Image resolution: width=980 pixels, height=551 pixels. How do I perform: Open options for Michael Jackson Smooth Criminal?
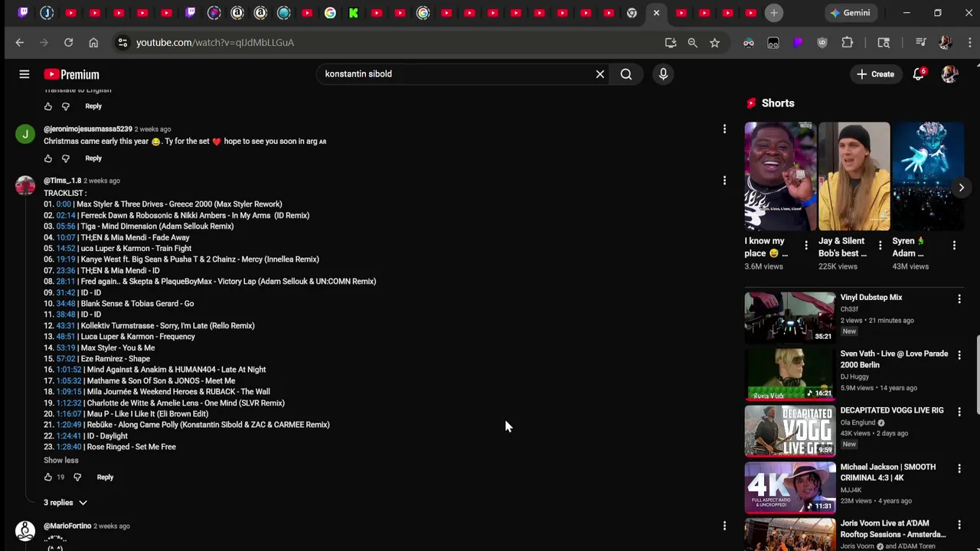point(959,469)
